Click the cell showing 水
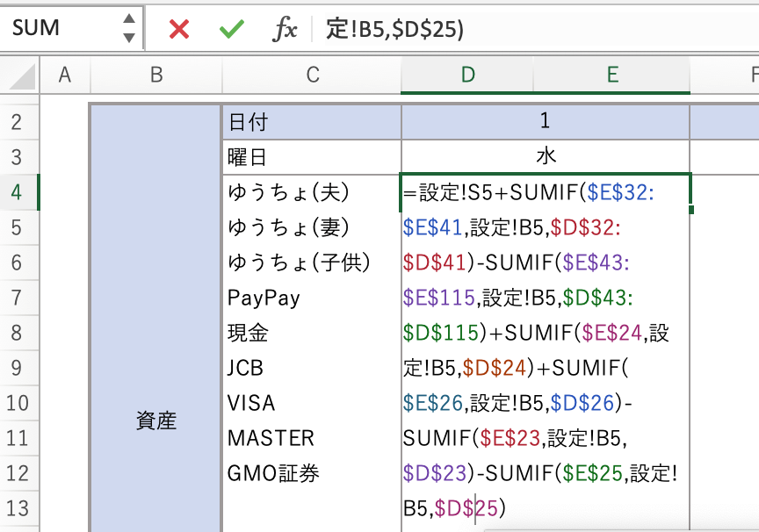This screenshot has height=532, width=759. click(545, 157)
